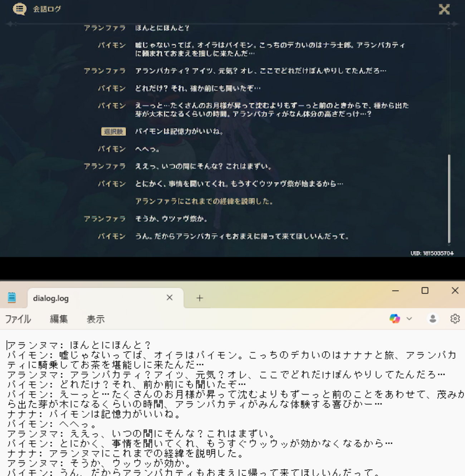Minimize the Notepad window

(395, 291)
